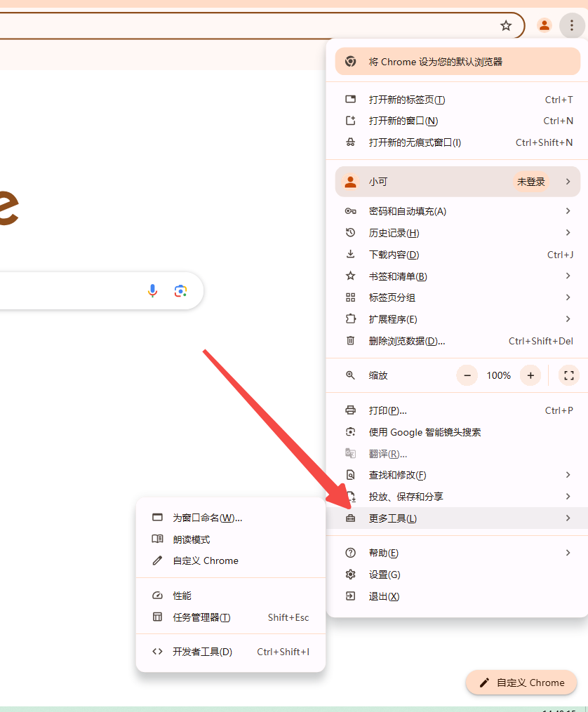Screen dimensions: 588x712
Task: Click the find icon beside 查找和修改
Action: point(351,475)
